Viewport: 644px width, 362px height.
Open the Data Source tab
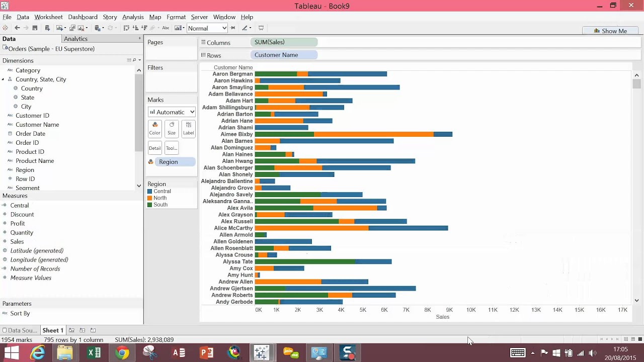coord(19,330)
